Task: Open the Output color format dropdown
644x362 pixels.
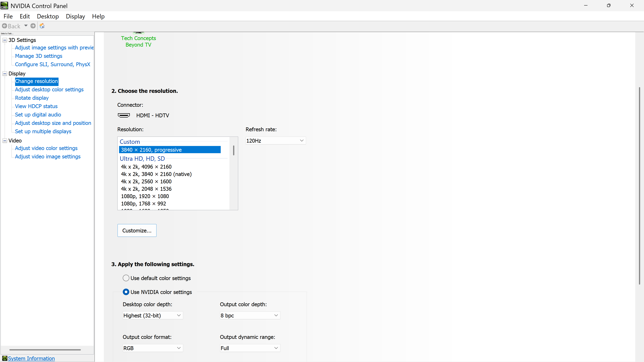Action: [153, 348]
